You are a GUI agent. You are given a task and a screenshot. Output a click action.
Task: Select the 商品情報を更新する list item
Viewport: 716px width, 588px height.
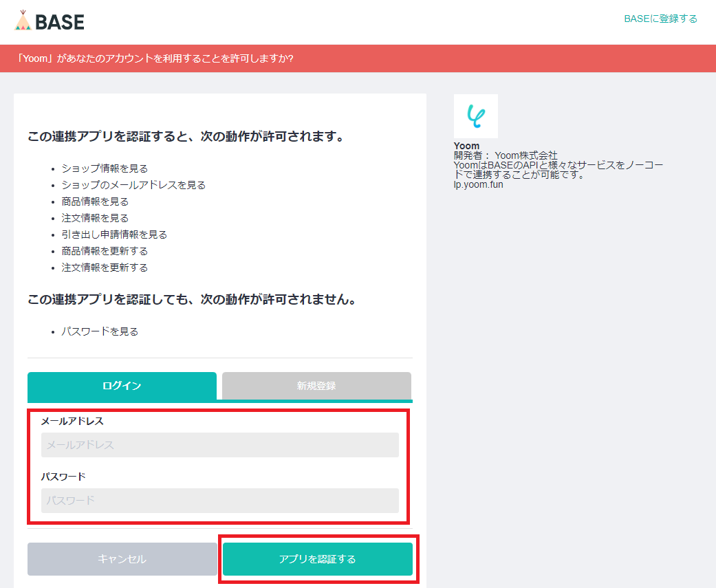click(x=105, y=250)
